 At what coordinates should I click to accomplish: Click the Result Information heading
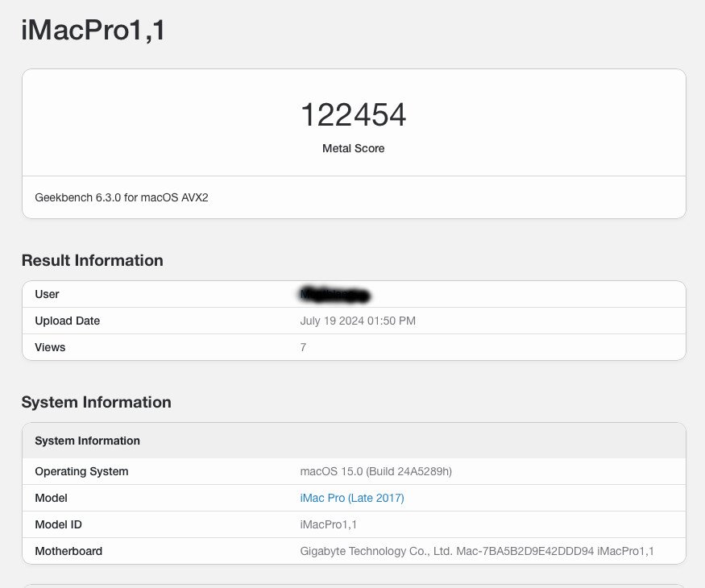tap(92, 260)
